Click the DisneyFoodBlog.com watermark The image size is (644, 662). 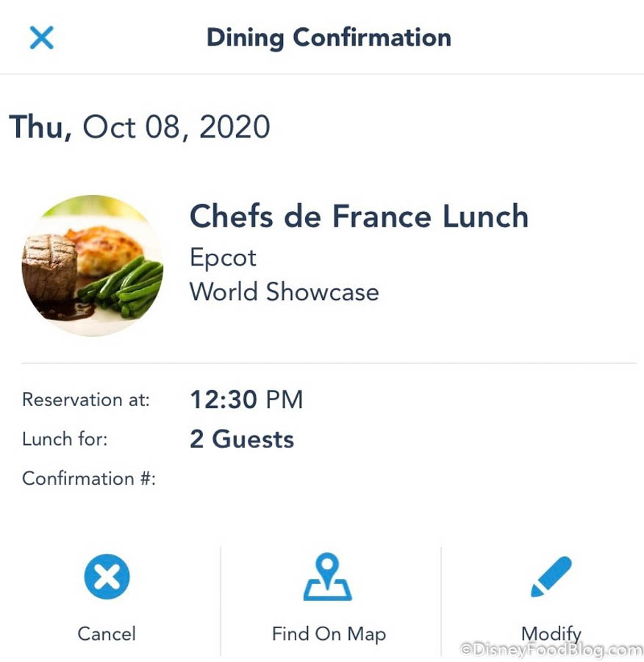click(x=551, y=650)
